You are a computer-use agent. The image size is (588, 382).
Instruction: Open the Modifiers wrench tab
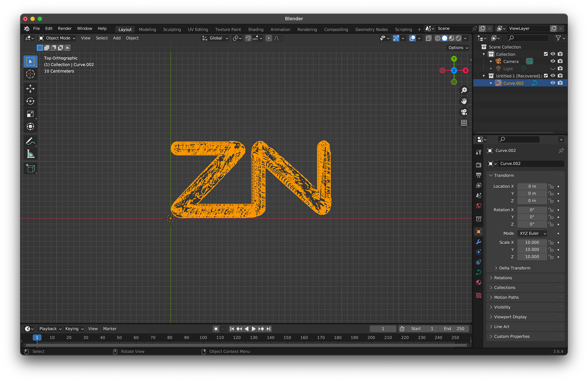[479, 242]
